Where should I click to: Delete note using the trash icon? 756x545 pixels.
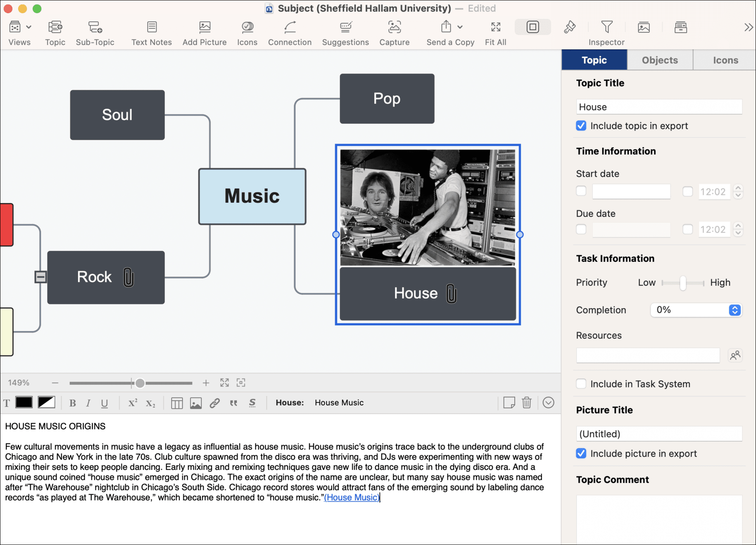click(x=526, y=403)
